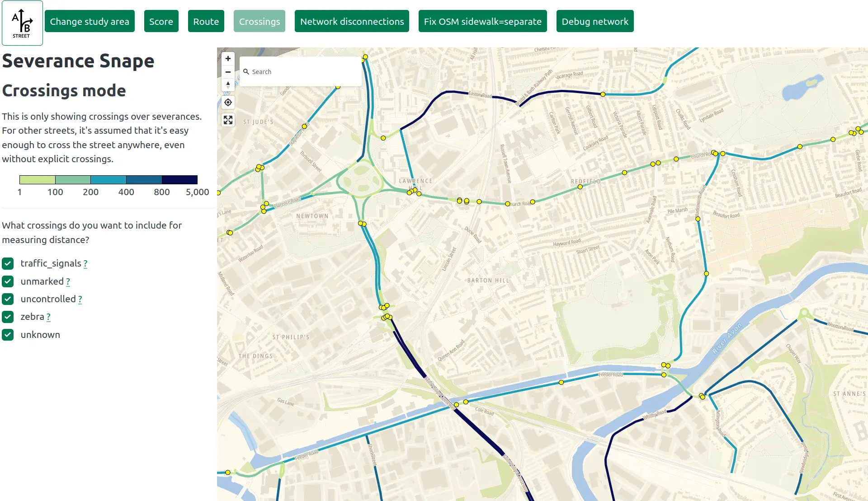This screenshot has height=501, width=868.
Task: Click the geolocate target icon
Action: pyautogui.click(x=228, y=103)
